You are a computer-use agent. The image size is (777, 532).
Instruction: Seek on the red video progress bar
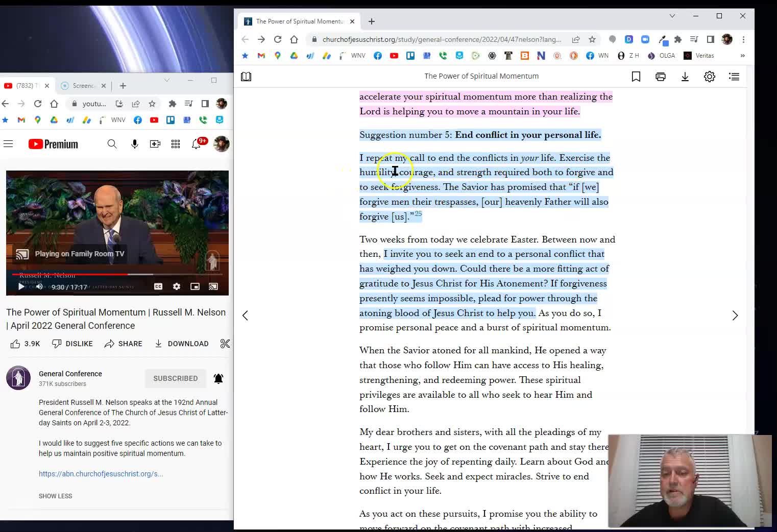(x=117, y=275)
